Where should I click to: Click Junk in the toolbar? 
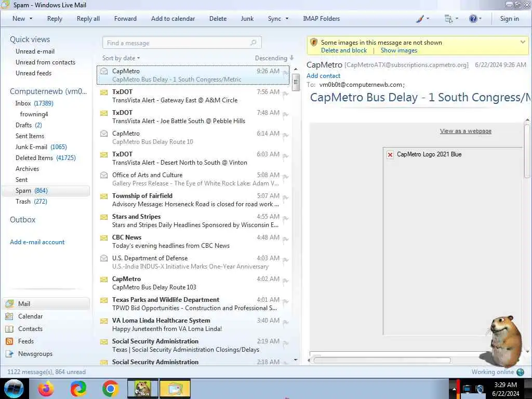pyautogui.click(x=247, y=19)
